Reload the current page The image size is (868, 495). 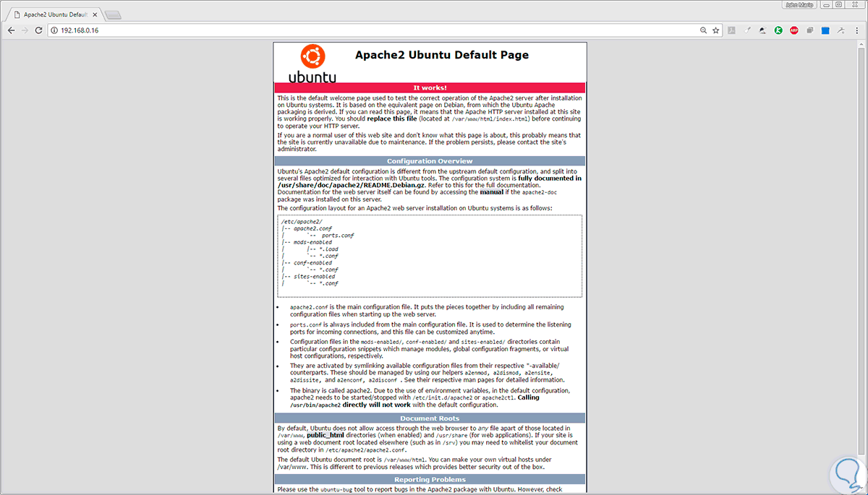coord(39,30)
